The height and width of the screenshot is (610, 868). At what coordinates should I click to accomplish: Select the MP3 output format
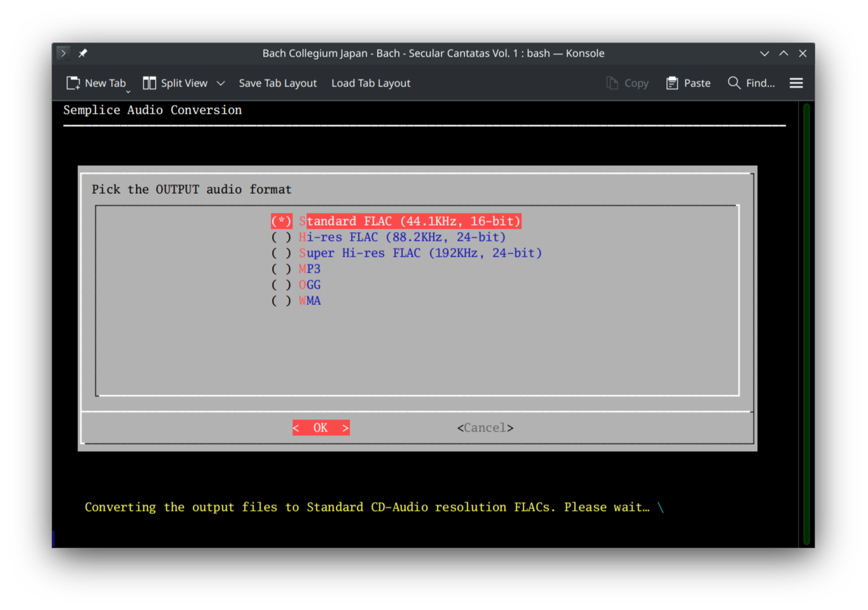[x=310, y=269]
